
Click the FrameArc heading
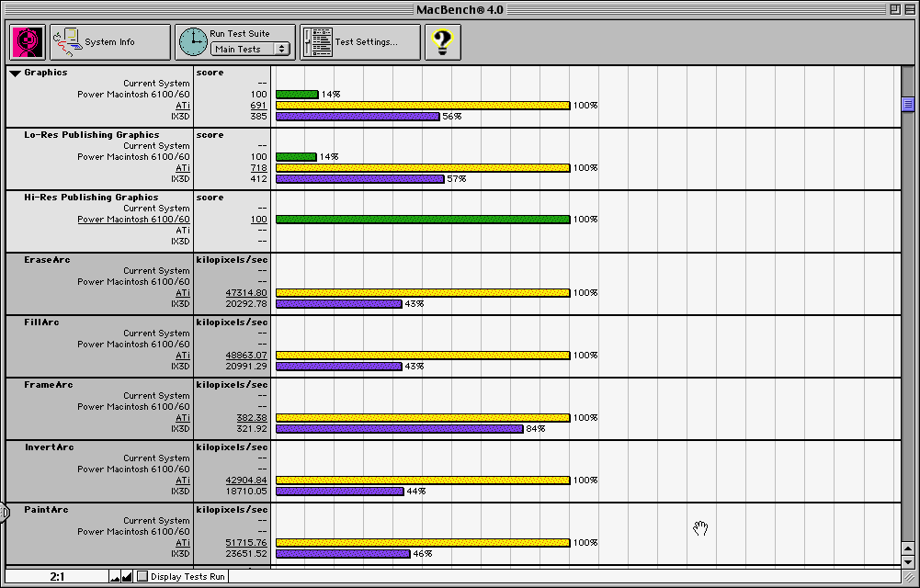[49, 385]
